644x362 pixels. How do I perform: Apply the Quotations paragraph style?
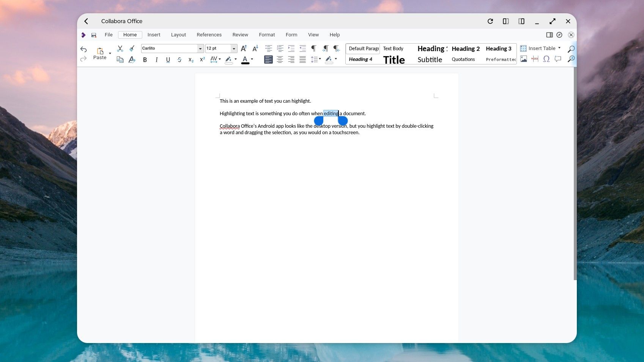point(463,60)
